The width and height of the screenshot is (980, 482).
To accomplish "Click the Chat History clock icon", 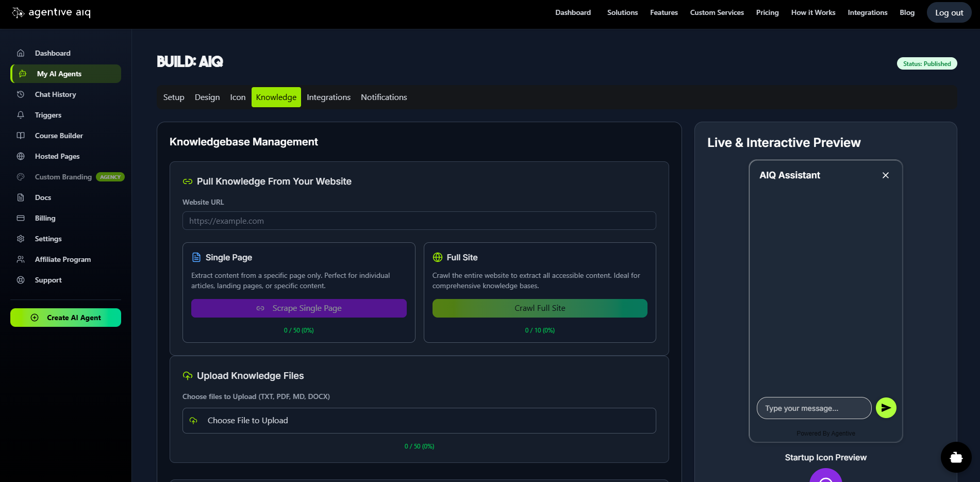I will pyautogui.click(x=21, y=94).
